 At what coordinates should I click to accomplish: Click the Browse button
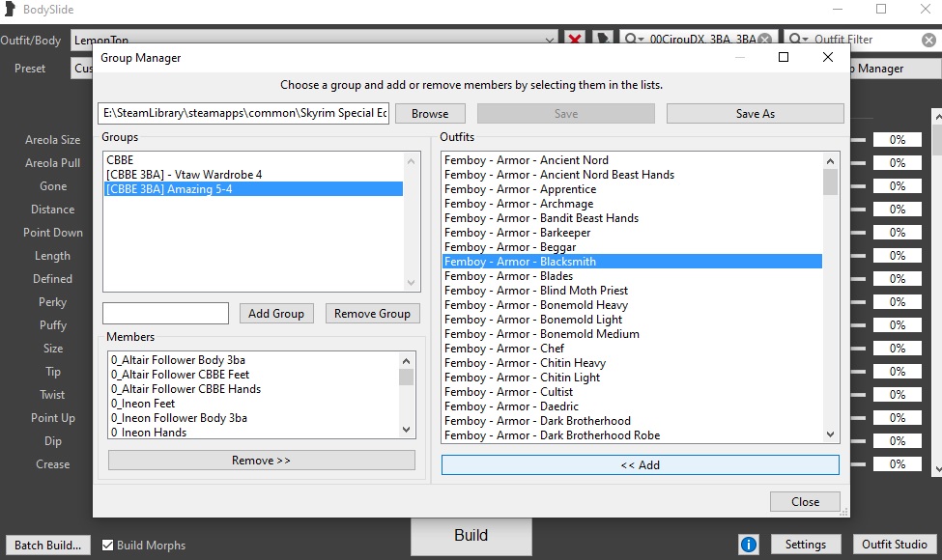coord(430,113)
